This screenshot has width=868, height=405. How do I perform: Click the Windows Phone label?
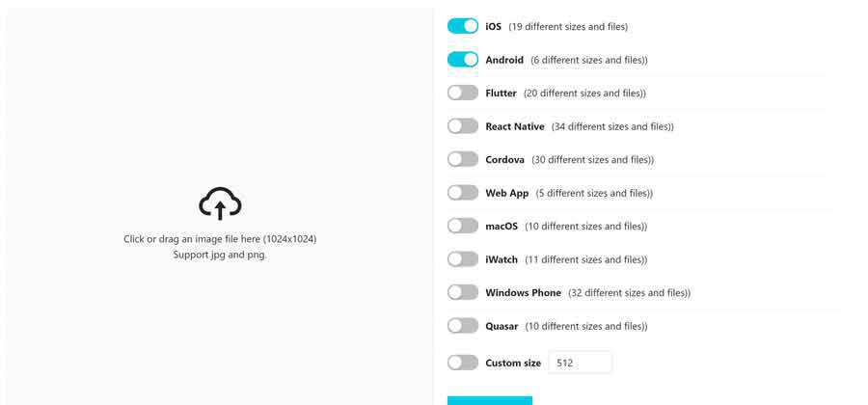523,293
